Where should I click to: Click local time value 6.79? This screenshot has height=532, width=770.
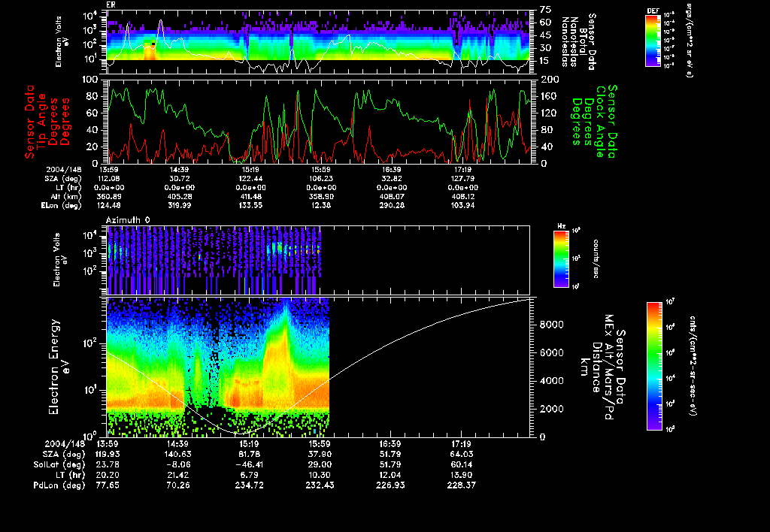pyautogui.click(x=249, y=475)
